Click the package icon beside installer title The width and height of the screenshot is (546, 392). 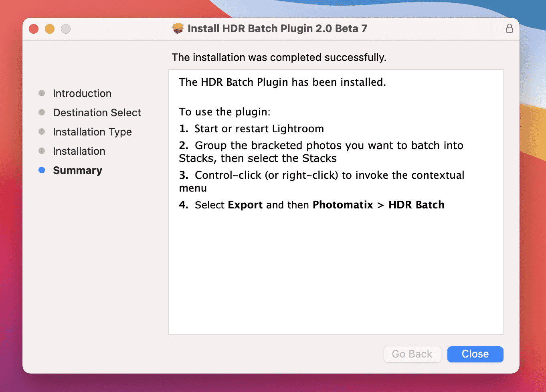(x=178, y=28)
